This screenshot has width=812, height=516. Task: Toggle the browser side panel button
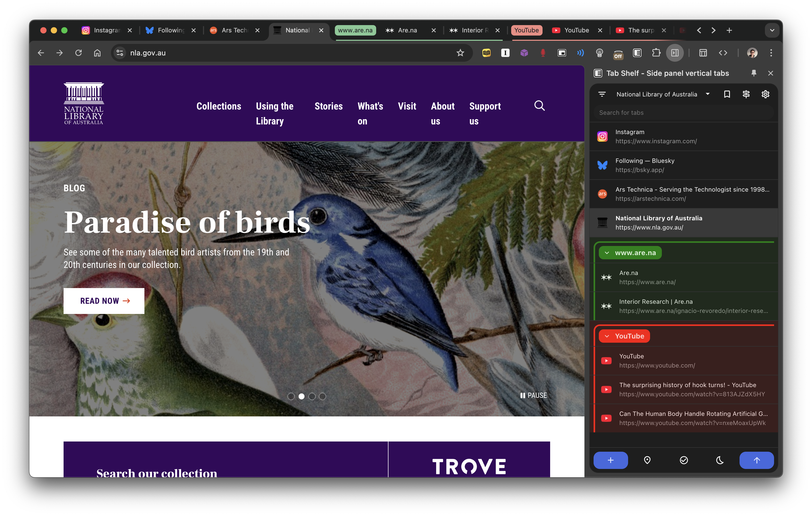coord(675,53)
